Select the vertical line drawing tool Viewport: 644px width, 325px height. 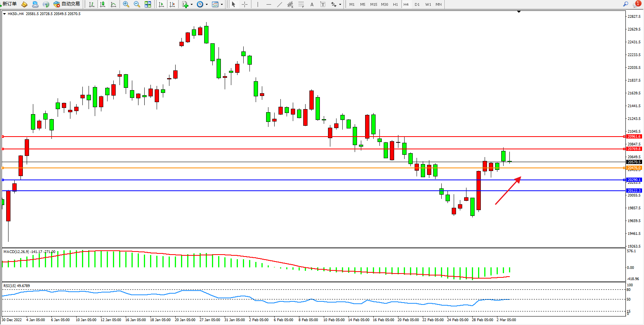click(258, 4)
